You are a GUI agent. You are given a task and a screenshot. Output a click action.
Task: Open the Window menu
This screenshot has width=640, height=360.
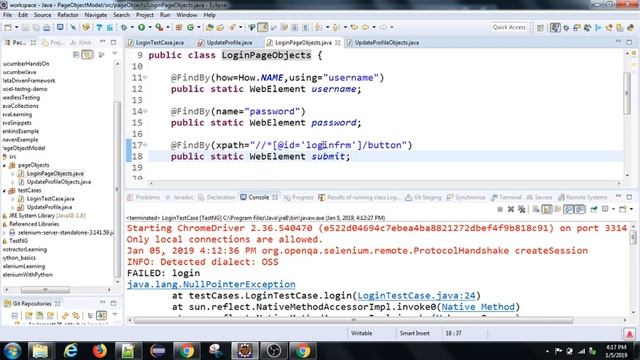pyautogui.click(x=187, y=15)
